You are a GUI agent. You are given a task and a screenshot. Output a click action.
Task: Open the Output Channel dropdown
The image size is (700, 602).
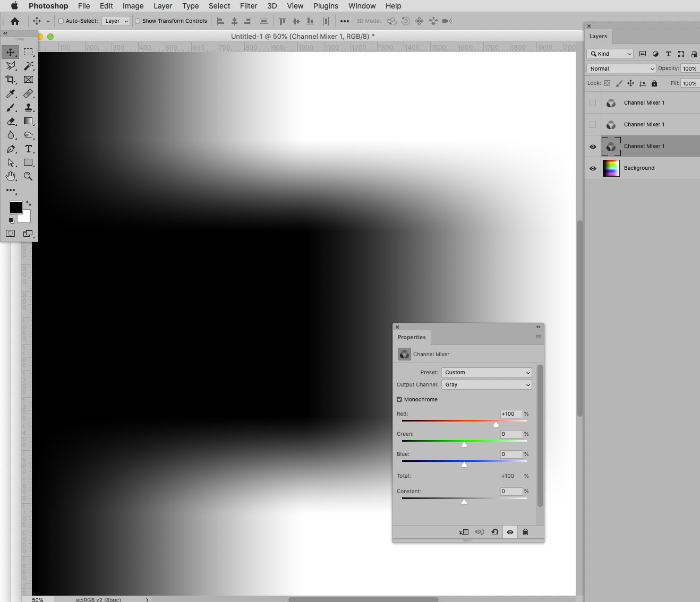[486, 384]
